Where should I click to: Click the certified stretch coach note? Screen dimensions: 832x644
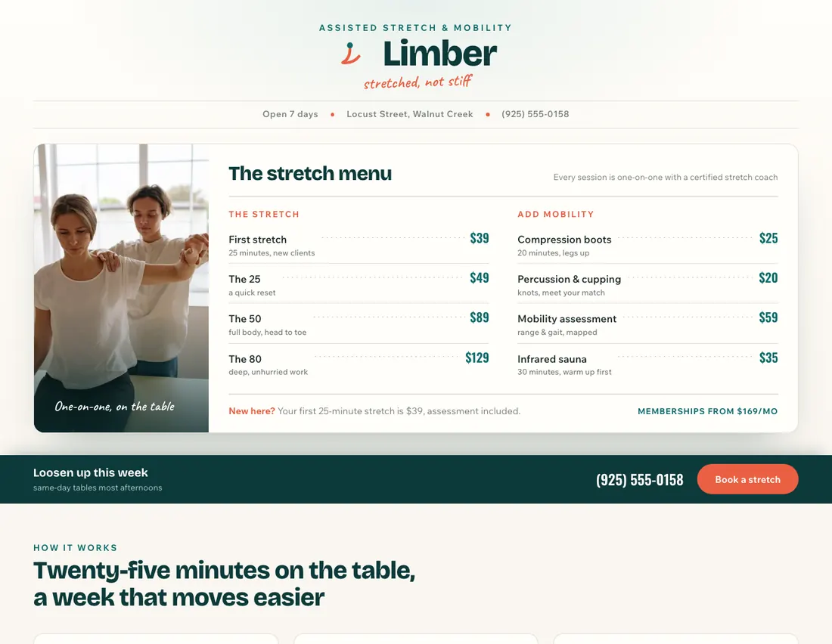(666, 177)
